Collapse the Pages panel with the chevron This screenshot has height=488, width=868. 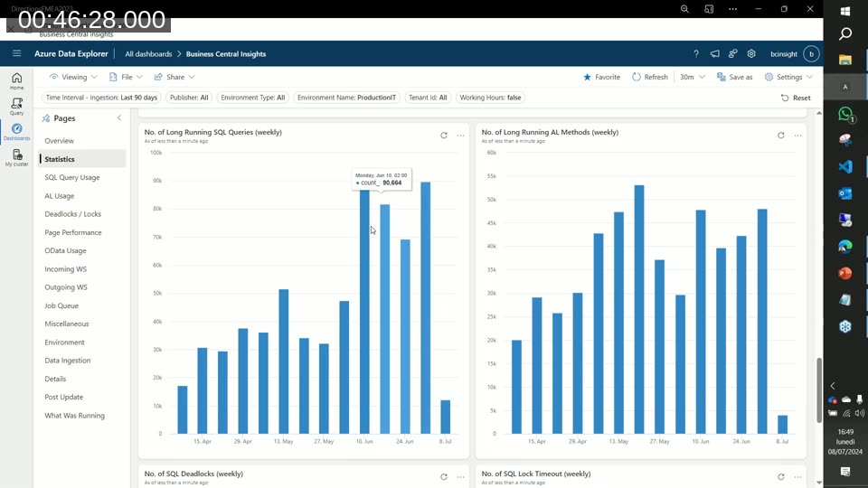coord(119,117)
